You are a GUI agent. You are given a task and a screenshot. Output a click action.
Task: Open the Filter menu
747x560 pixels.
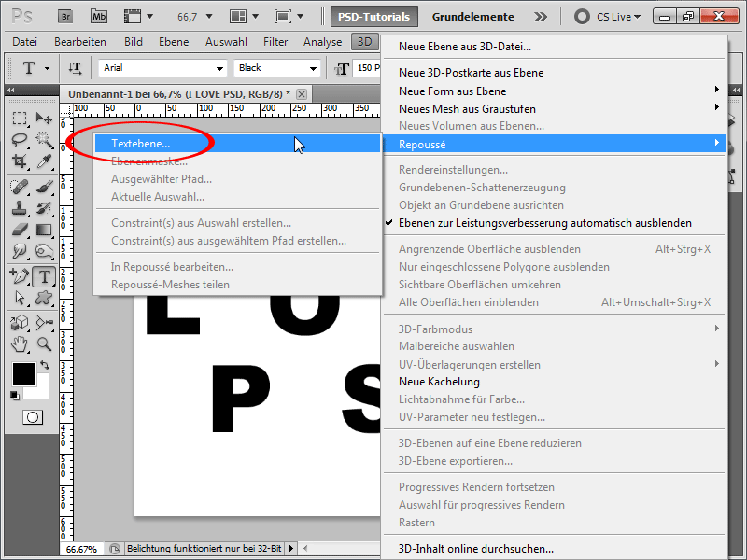click(275, 42)
